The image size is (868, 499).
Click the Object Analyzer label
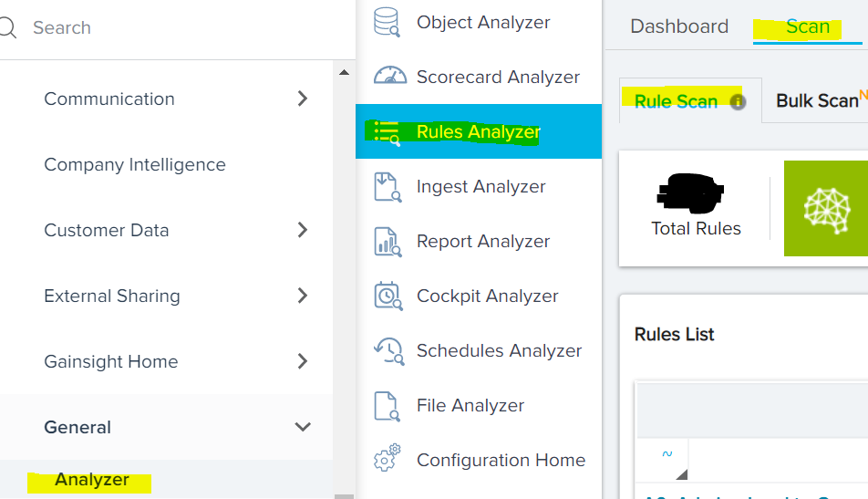pyautogui.click(x=483, y=22)
